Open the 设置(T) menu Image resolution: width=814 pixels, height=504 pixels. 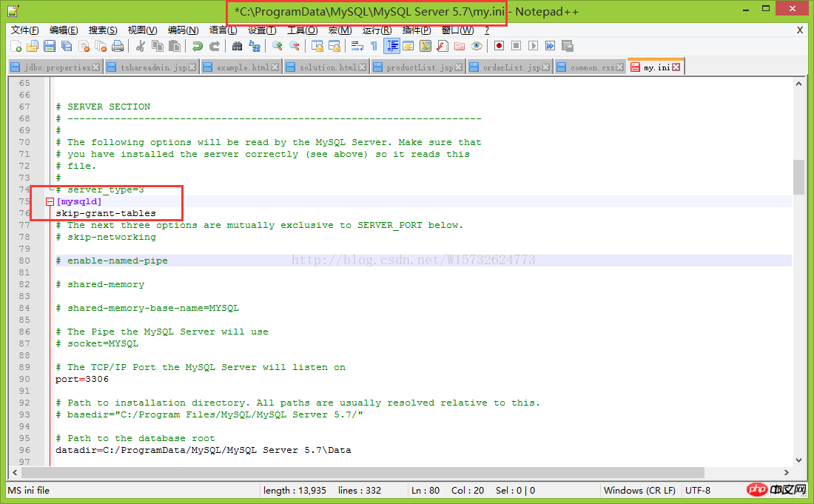(x=262, y=30)
